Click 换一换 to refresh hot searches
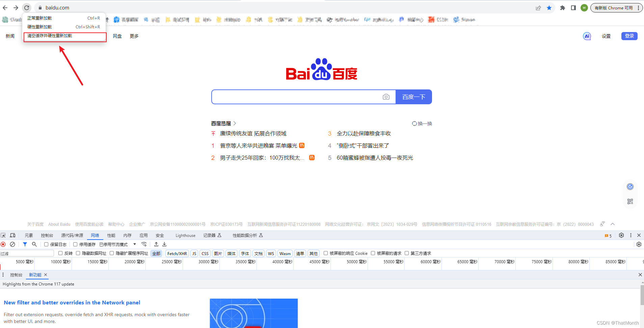This screenshot has height=328, width=644. 422,124
